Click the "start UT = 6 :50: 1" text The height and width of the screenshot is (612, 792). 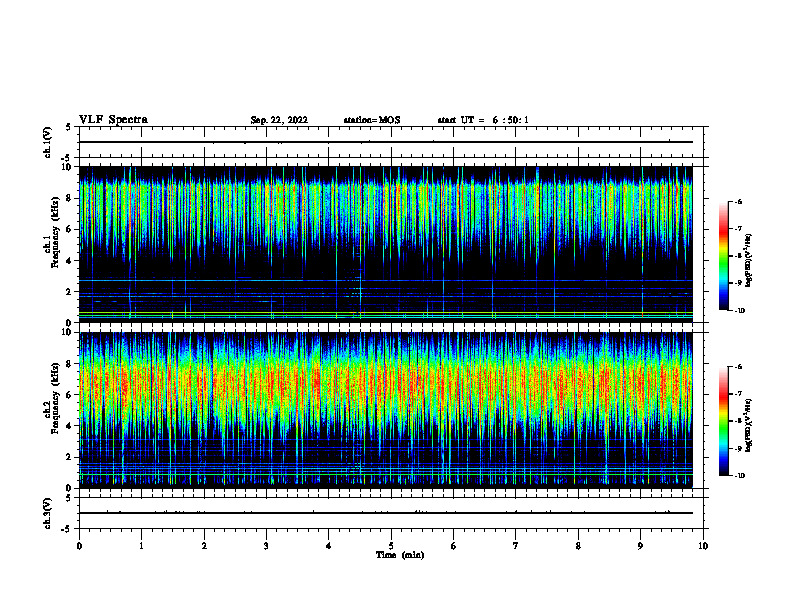click(483, 120)
